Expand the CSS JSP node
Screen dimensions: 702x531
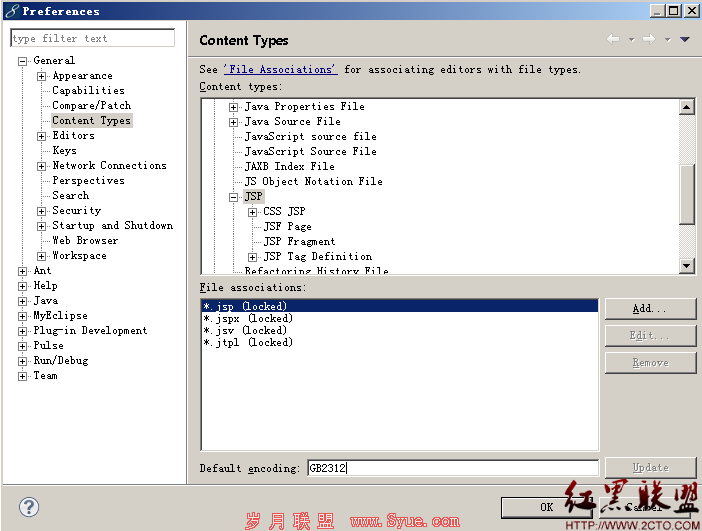click(253, 212)
